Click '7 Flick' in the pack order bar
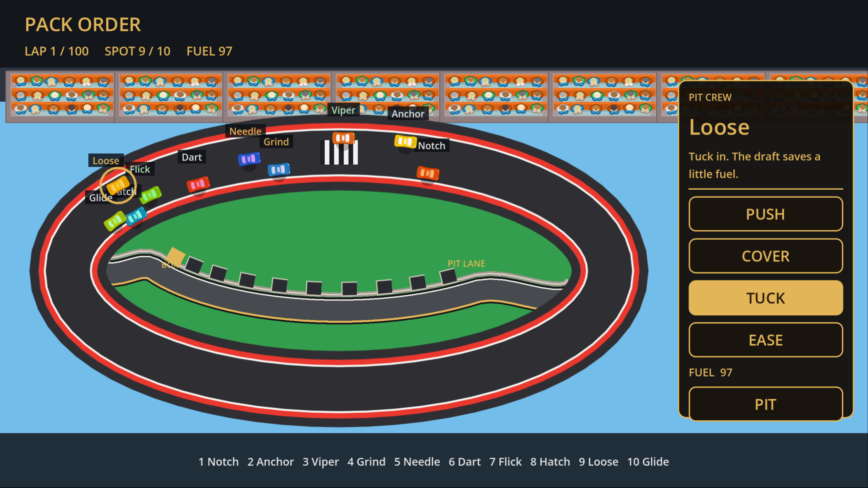This screenshot has height=488, width=868. 505,462
